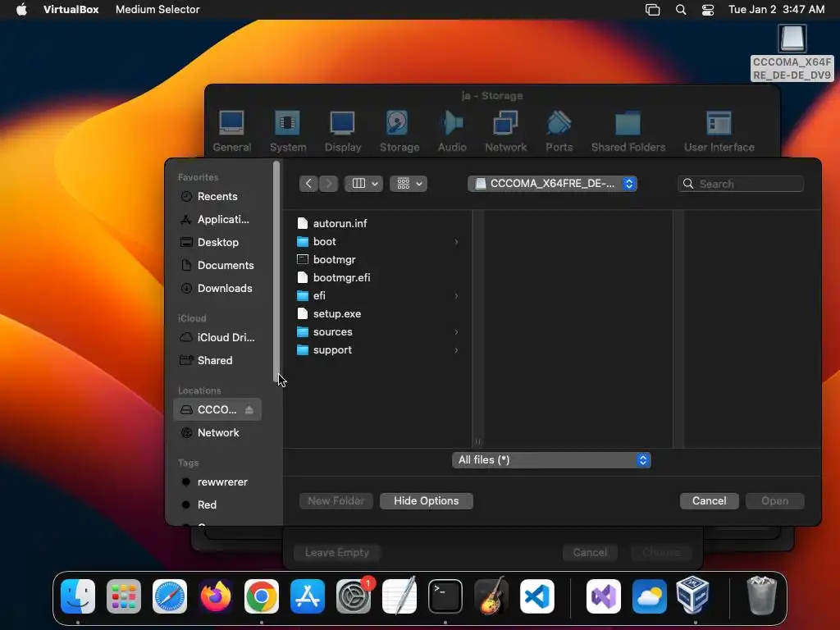Click Cancel in the Medium Selector behind

pos(590,552)
